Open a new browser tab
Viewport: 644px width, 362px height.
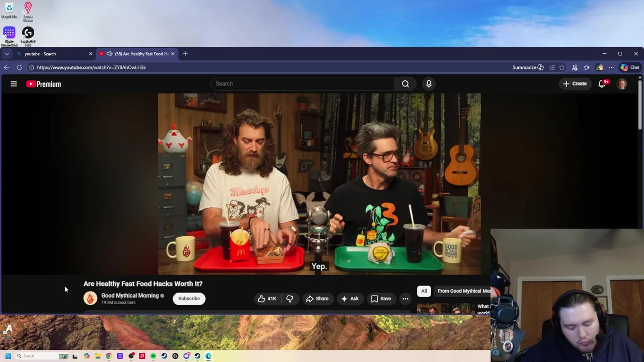(x=185, y=54)
